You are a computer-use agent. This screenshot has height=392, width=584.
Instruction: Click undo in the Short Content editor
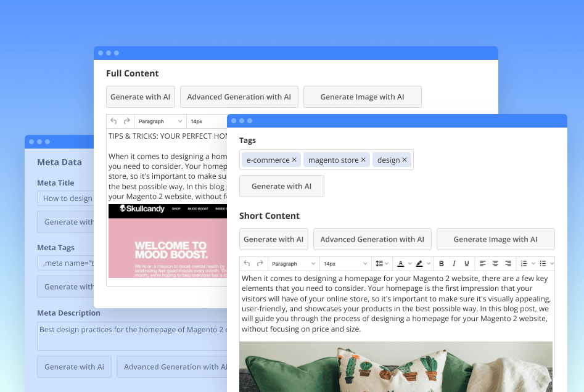click(x=247, y=264)
